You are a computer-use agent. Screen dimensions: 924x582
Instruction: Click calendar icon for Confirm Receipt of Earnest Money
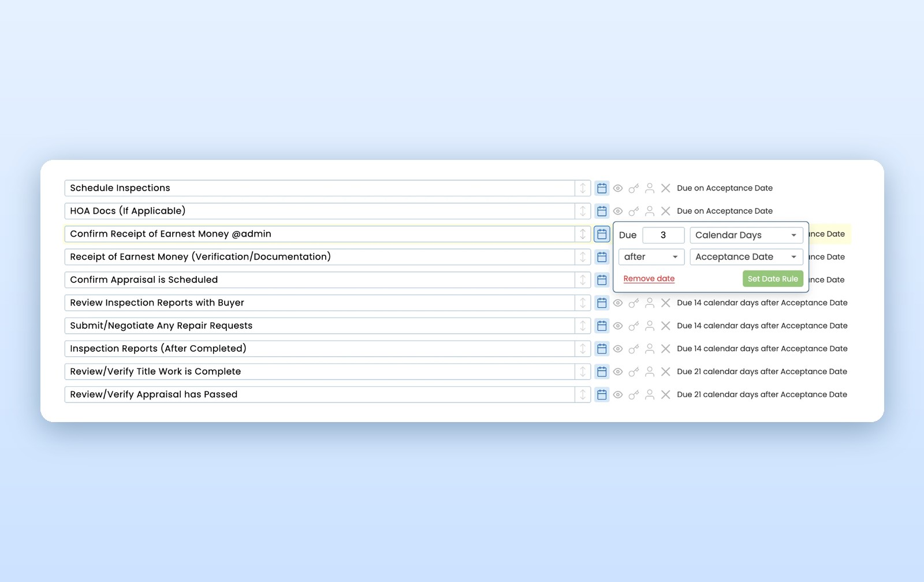tap(602, 234)
